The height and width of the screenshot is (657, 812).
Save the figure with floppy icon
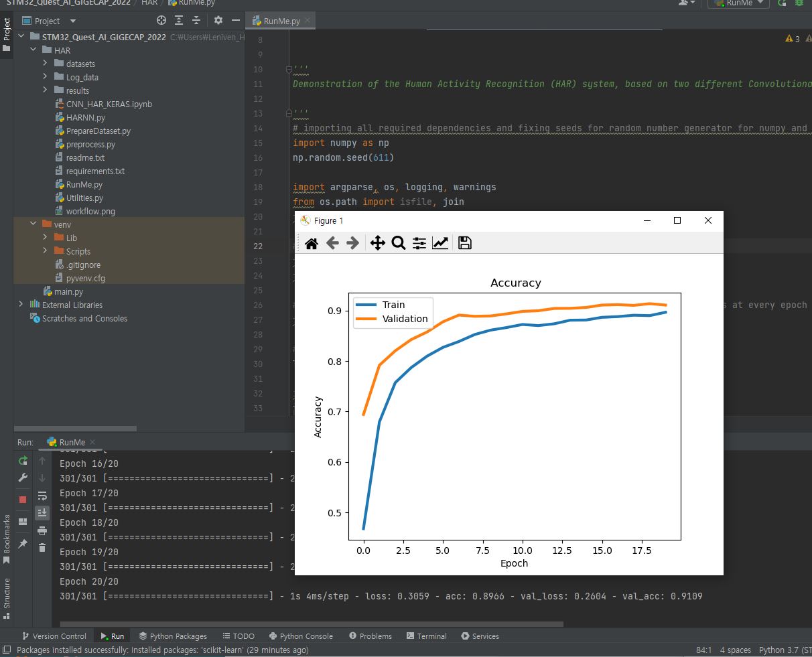(465, 243)
